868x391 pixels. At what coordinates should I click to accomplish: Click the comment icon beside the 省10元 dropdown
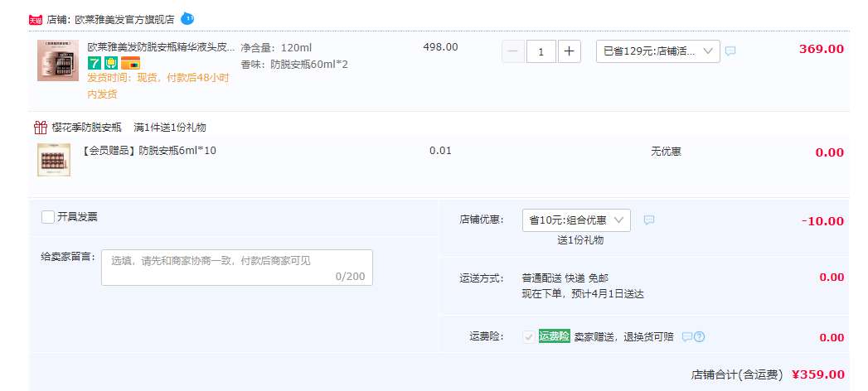click(x=649, y=220)
